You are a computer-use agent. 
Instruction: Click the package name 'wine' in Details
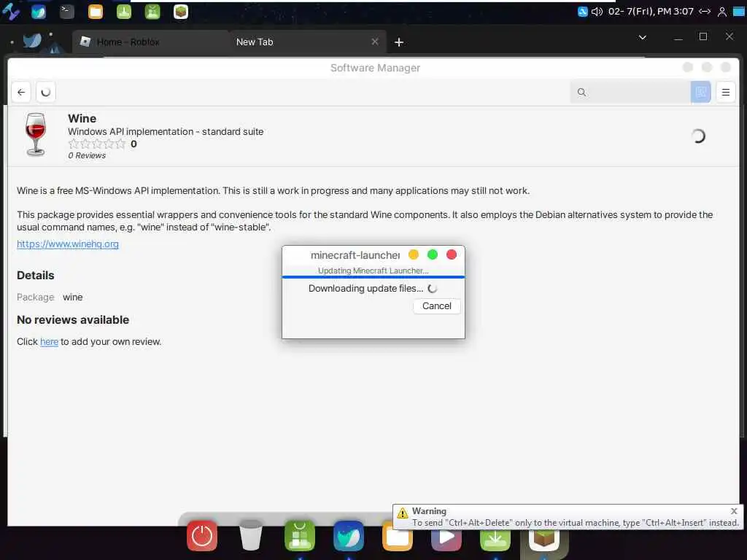pyautogui.click(x=72, y=297)
